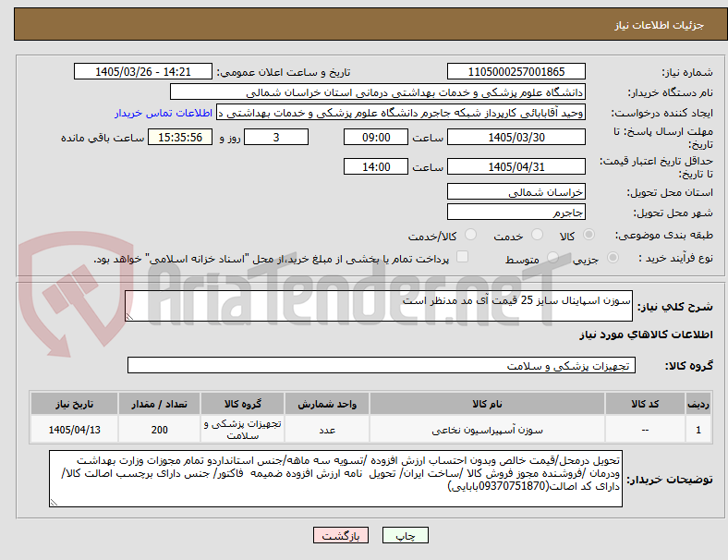728x560 pixels.
Task: Open the اطلاعات تماس خریدار link
Action: (164, 113)
